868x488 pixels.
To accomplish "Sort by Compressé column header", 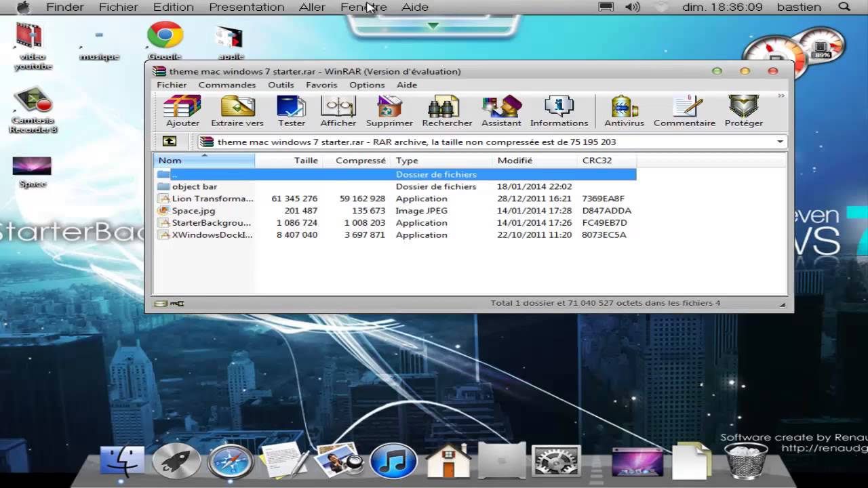I will tap(356, 161).
